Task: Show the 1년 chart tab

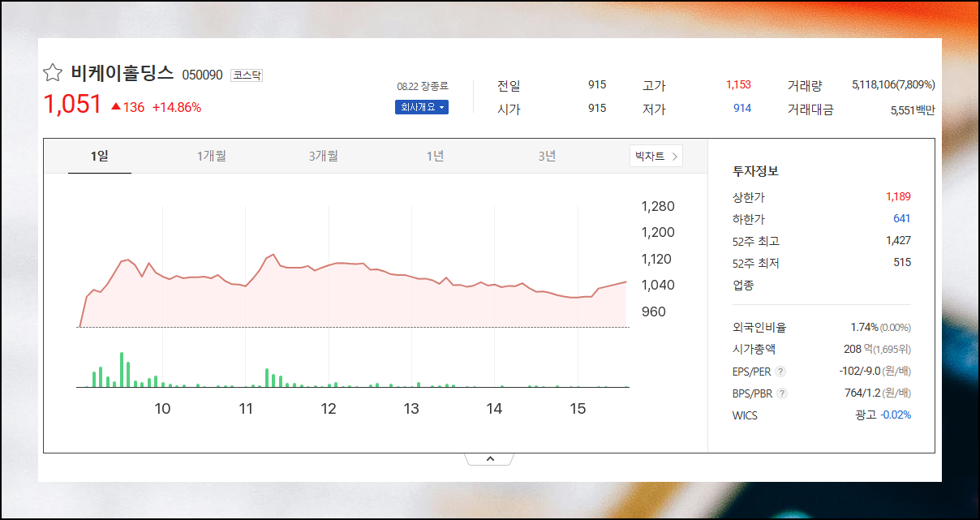Action: 436,156
